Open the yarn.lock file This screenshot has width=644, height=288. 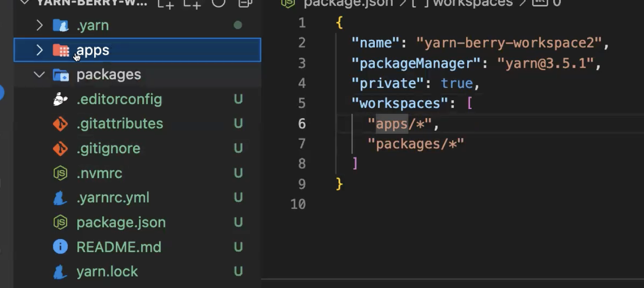click(107, 272)
